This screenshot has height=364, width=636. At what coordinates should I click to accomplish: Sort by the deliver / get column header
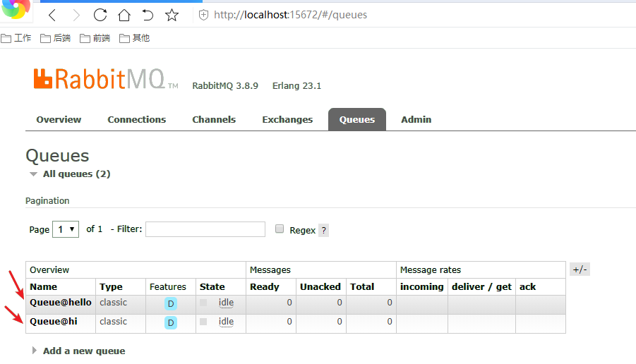point(482,287)
